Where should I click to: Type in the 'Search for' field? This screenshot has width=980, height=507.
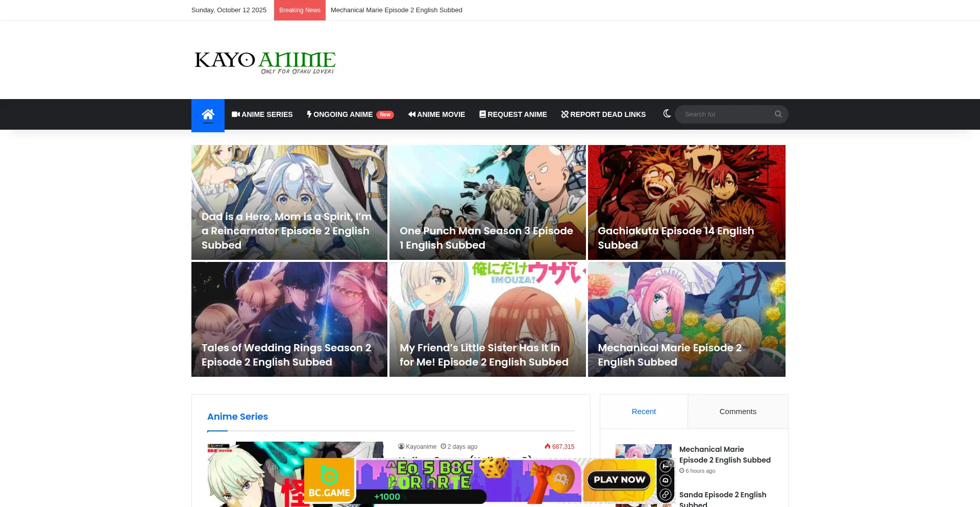tap(725, 114)
